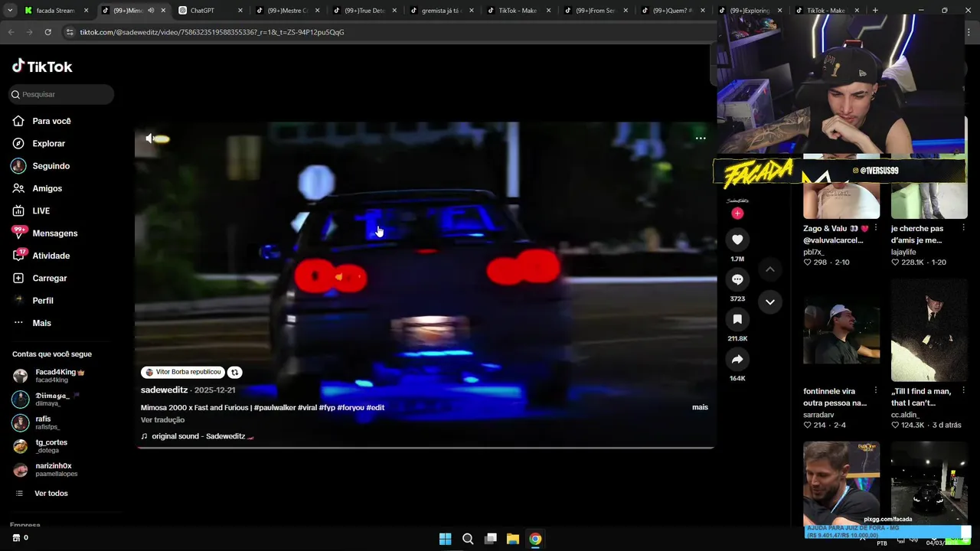
Task: Open the sadeweditz creator profile name
Action: click(x=164, y=390)
